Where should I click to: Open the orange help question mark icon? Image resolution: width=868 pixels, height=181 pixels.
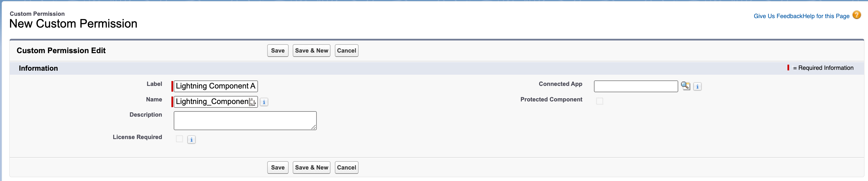click(857, 15)
